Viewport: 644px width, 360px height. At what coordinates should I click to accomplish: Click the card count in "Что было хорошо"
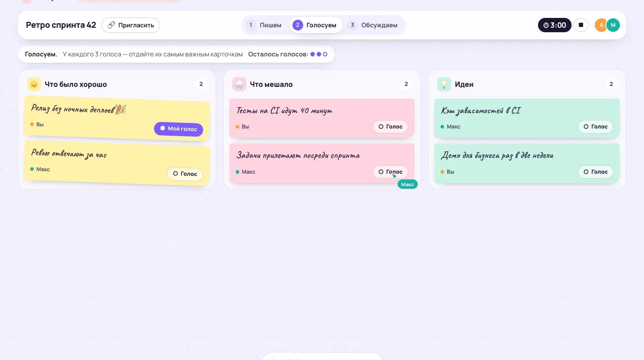tap(201, 84)
